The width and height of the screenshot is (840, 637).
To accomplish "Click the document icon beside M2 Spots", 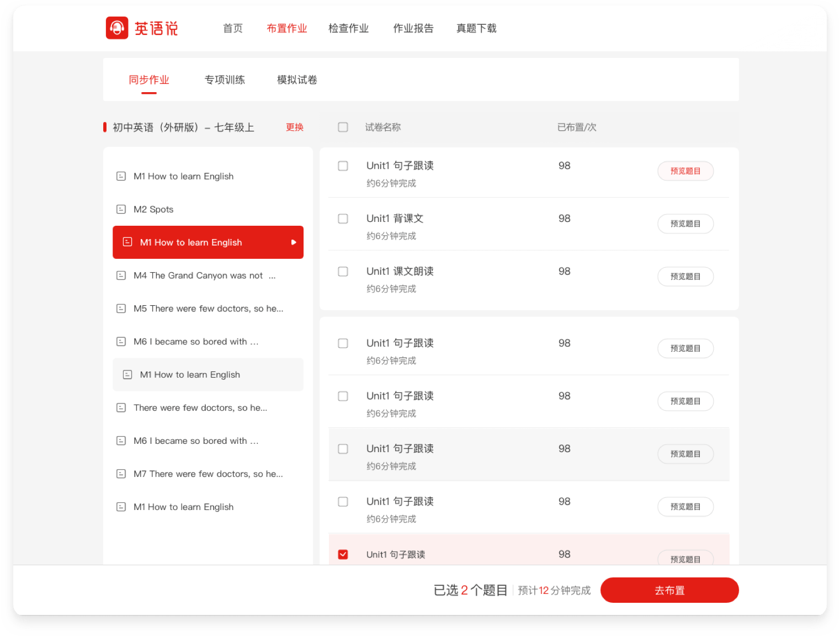I will [121, 209].
